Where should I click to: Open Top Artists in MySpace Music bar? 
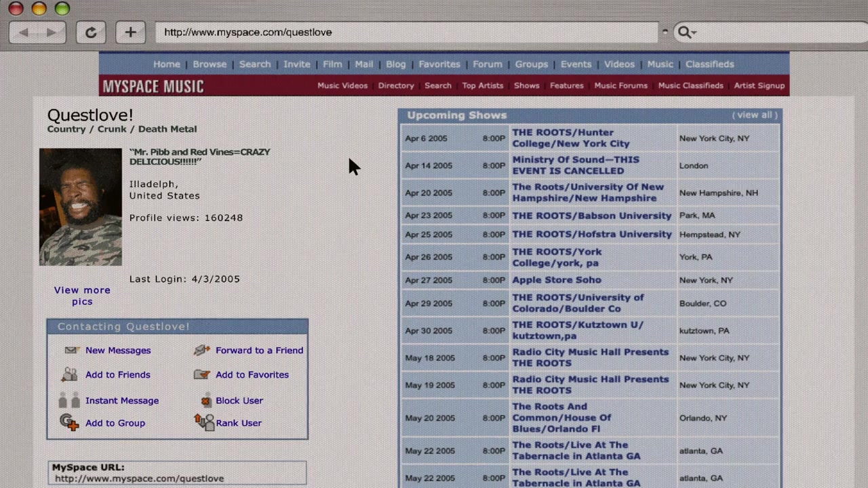click(483, 85)
